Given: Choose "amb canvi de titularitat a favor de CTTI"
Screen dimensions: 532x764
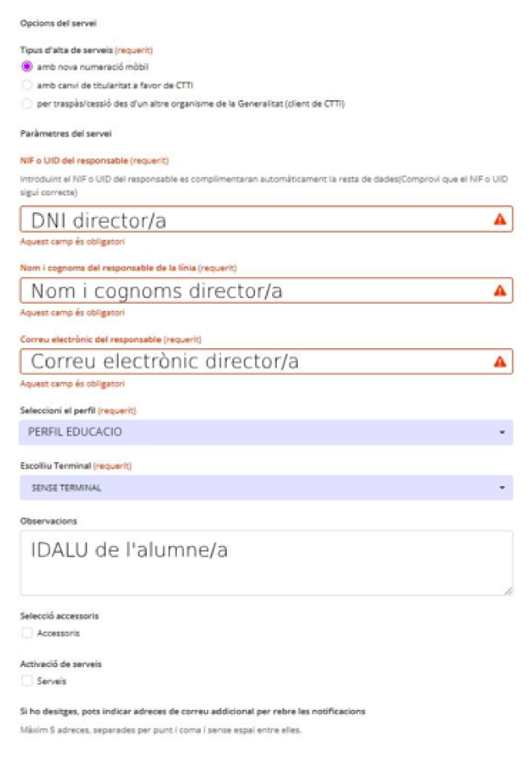Looking at the screenshot, I should point(27,85).
